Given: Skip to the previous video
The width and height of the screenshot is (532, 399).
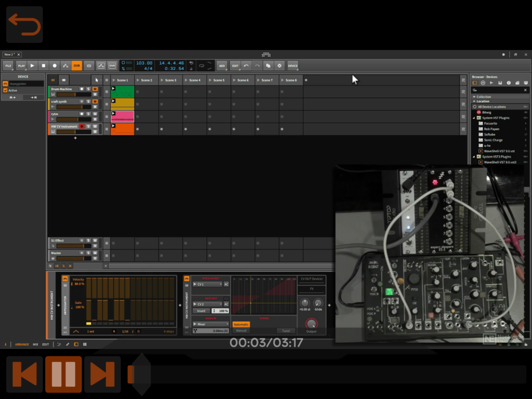Looking at the screenshot, I should click(24, 374).
